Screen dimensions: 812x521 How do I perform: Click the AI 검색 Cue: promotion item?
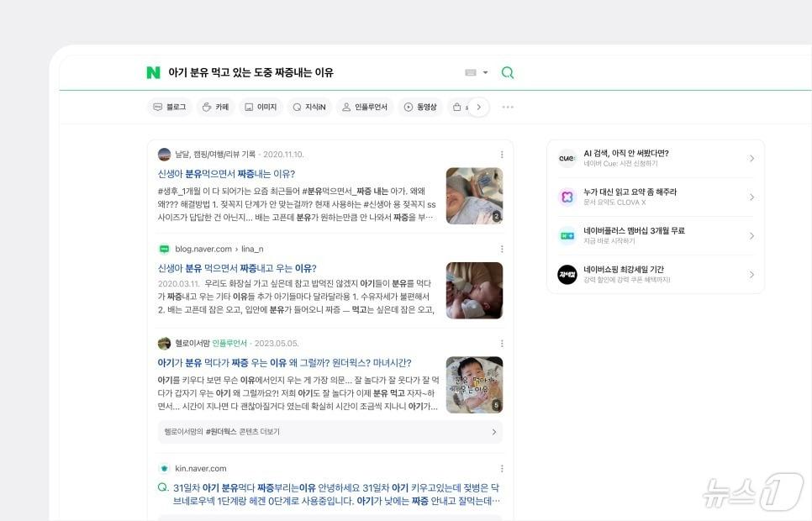[x=656, y=159]
